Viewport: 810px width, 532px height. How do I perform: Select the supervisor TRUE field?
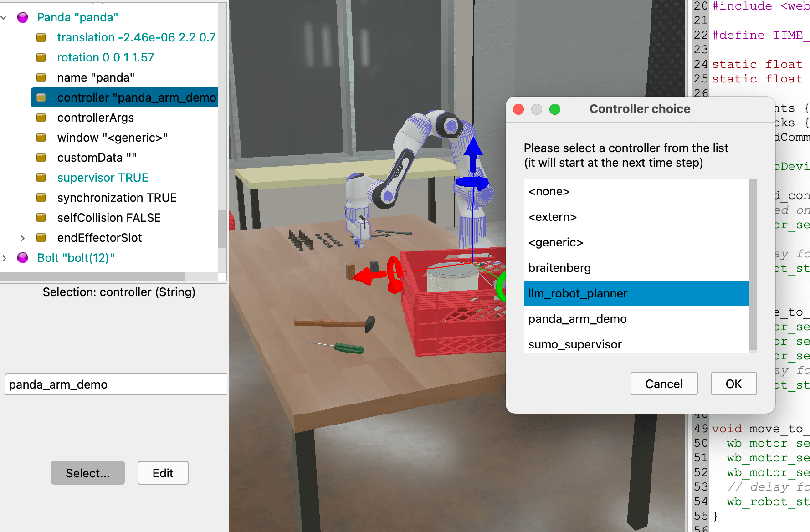pyautogui.click(x=103, y=178)
